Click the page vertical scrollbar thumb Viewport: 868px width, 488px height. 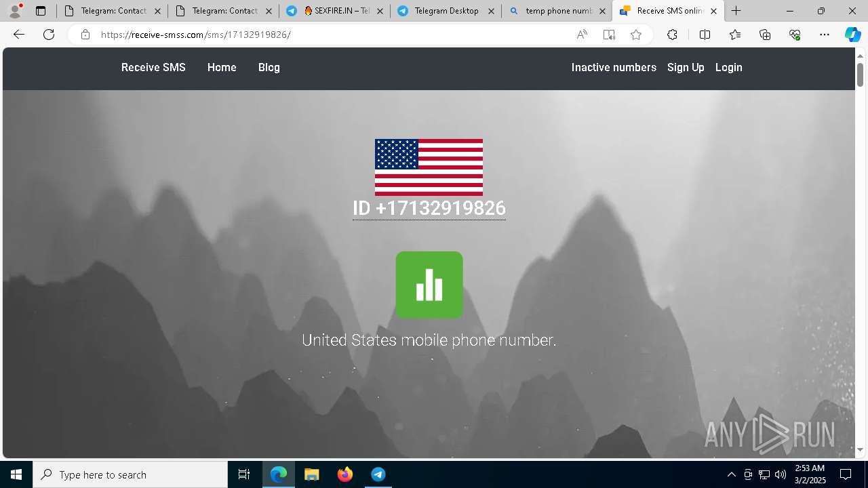[860, 75]
